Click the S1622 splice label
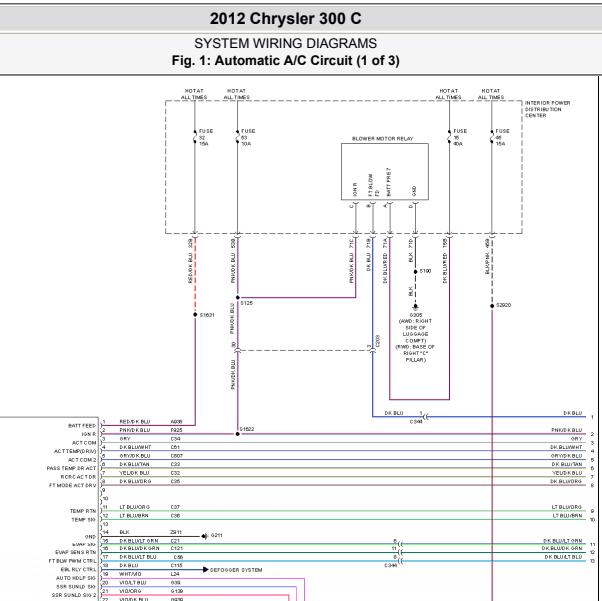Viewport: 602px width, 601px height. (x=247, y=429)
